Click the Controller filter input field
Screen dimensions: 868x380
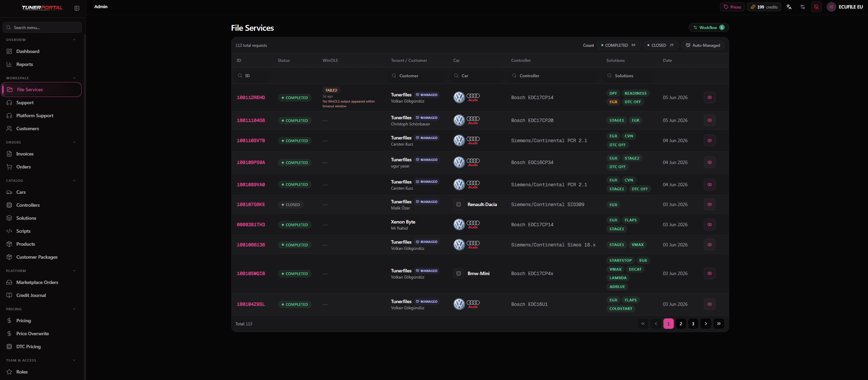553,76
